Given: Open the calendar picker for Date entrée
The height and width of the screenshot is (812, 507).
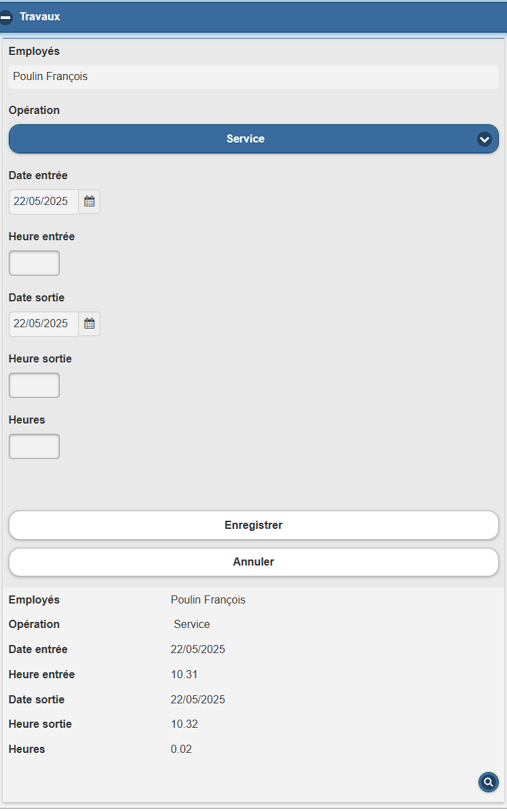Looking at the screenshot, I should (89, 202).
